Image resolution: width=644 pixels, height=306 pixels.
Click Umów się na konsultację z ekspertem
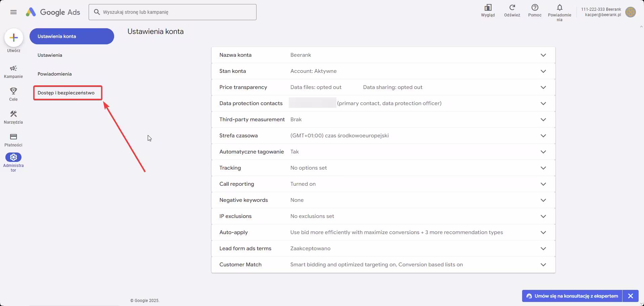pyautogui.click(x=572, y=296)
